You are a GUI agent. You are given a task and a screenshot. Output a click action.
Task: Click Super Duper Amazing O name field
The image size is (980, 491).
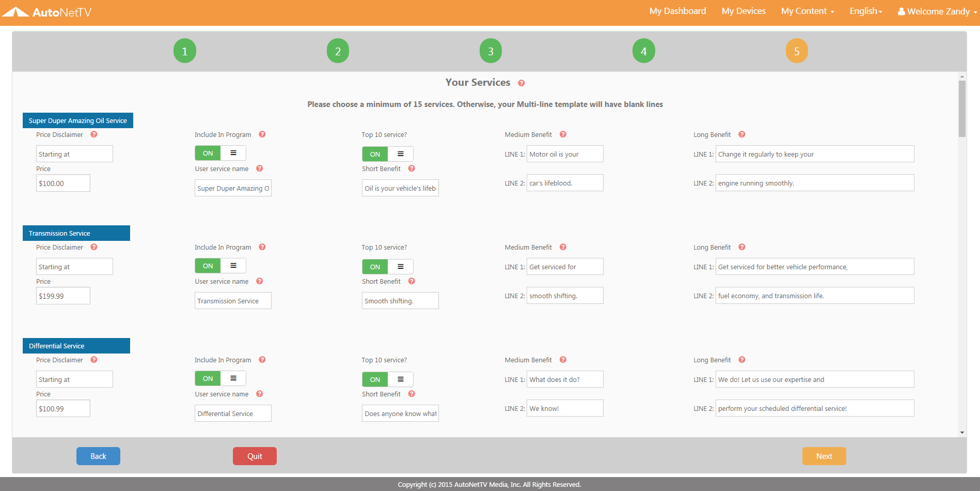click(233, 188)
